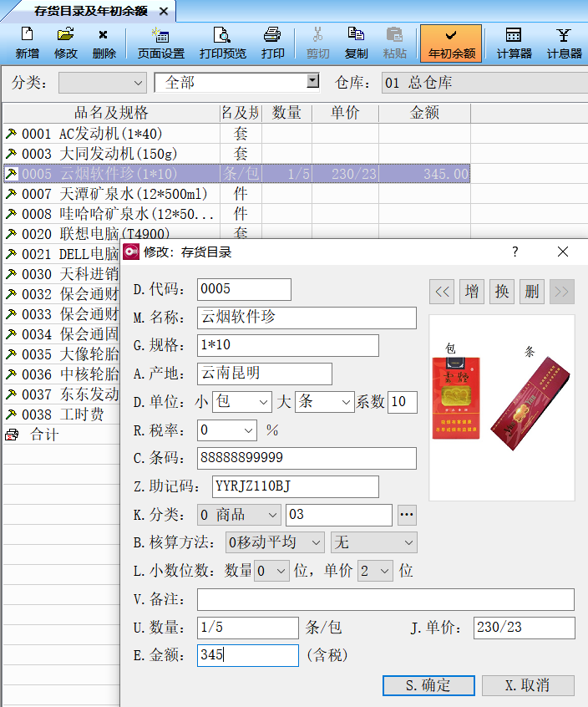Screen dimensions: 588x707
Task: Click row icon for 0035 大像轮胎
Action: tap(11, 354)
